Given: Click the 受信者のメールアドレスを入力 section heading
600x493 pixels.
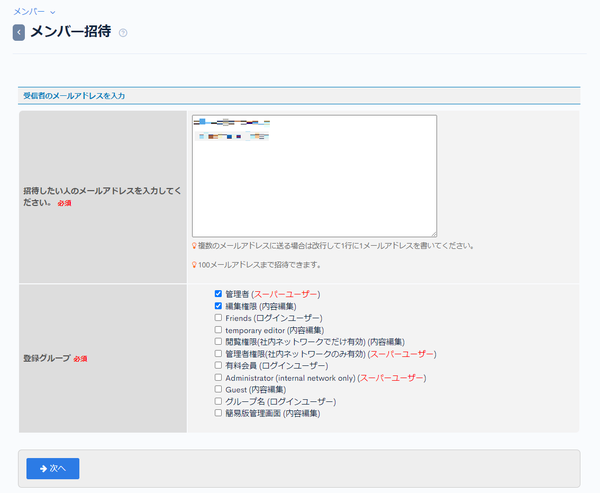Looking at the screenshot, I should (x=74, y=96).
